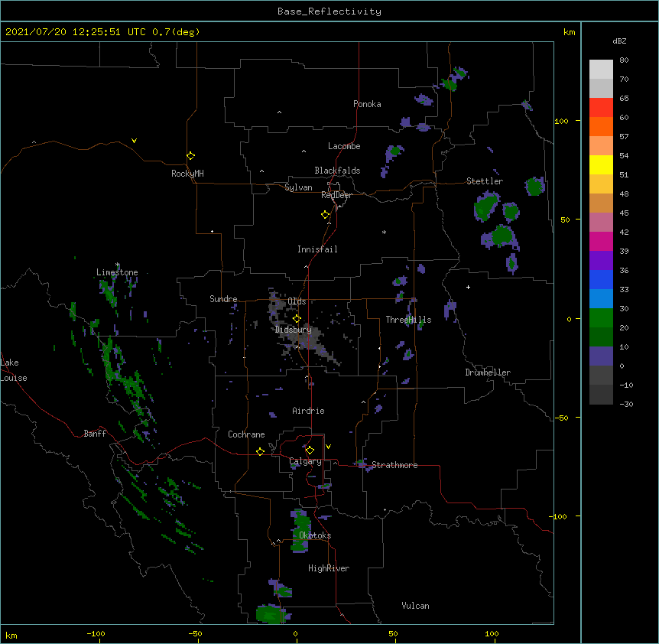Viewport: 659px width, 644px height.
Task: Click the Sylvan town label
Action: [298, 187]
